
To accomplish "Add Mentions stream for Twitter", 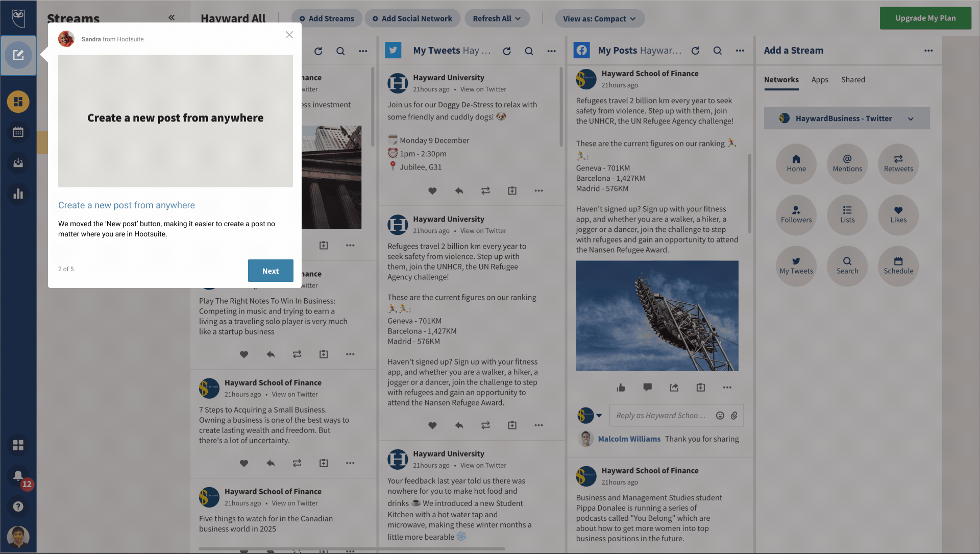I will click(x=847, y=164).
